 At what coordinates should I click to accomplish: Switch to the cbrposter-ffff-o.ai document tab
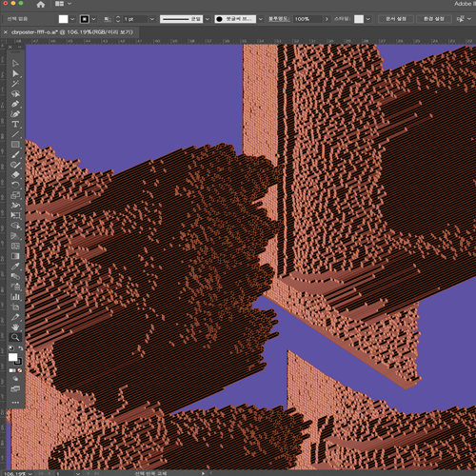pos(72,32)
